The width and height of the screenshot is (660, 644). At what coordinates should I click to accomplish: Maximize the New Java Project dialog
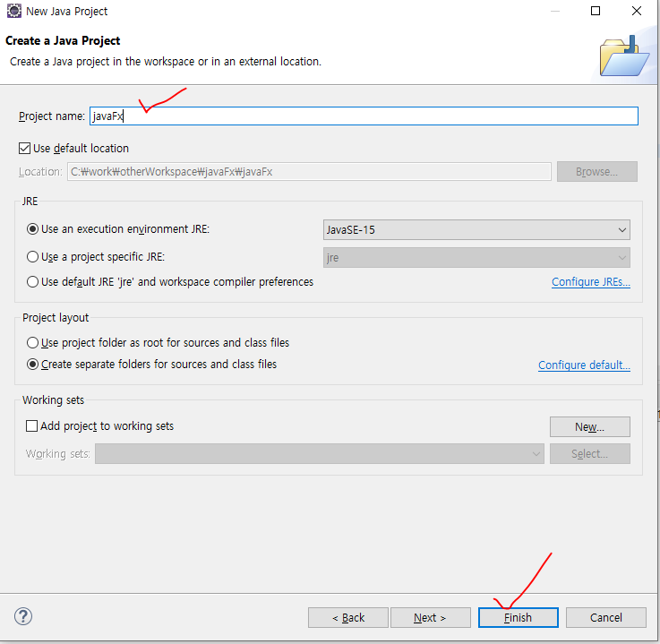click(x=596, y=11)
